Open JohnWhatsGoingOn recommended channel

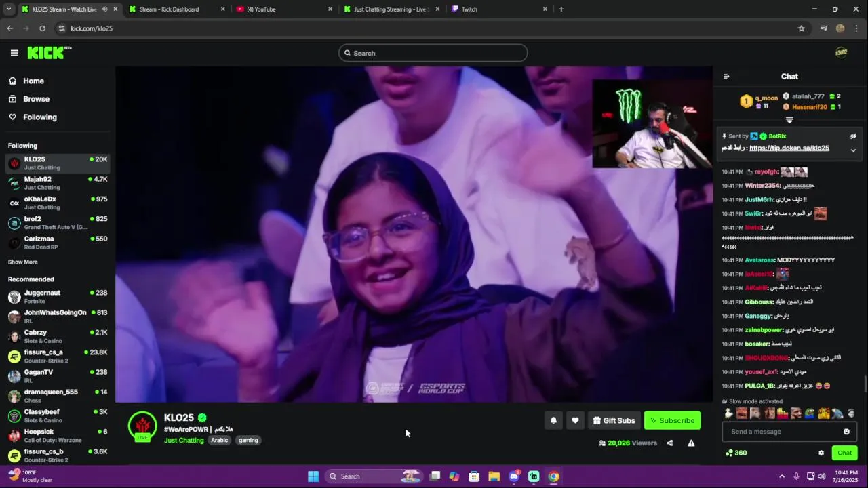tap(58, 317)
